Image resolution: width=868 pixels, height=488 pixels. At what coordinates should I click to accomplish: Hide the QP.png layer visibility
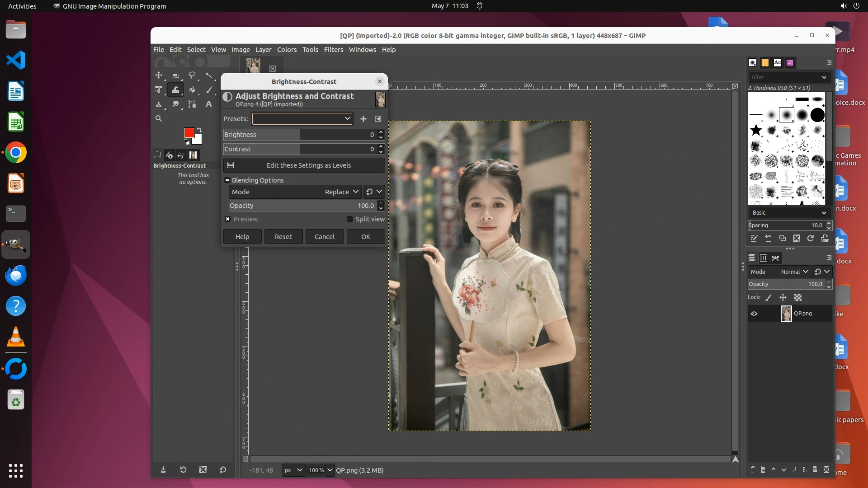pos(754,314)
